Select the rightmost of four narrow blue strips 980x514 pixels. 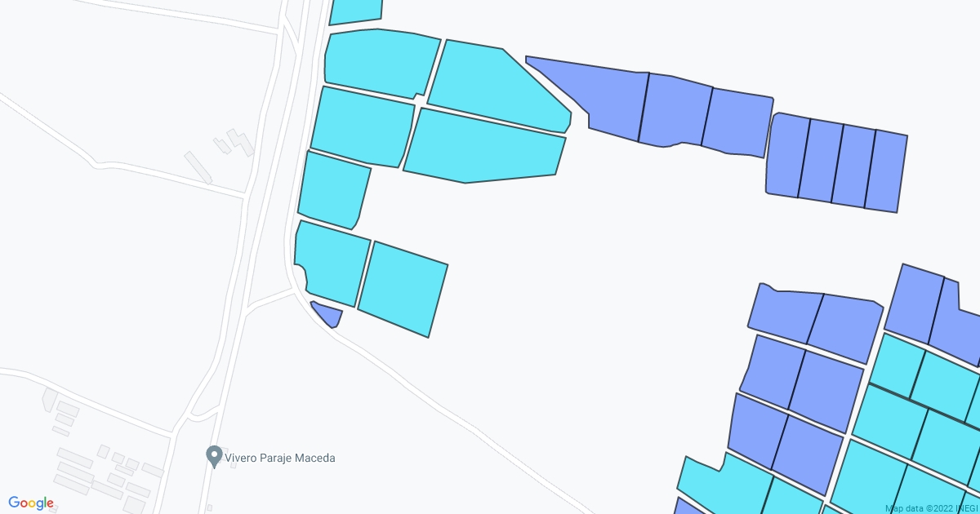click(886, 170)
